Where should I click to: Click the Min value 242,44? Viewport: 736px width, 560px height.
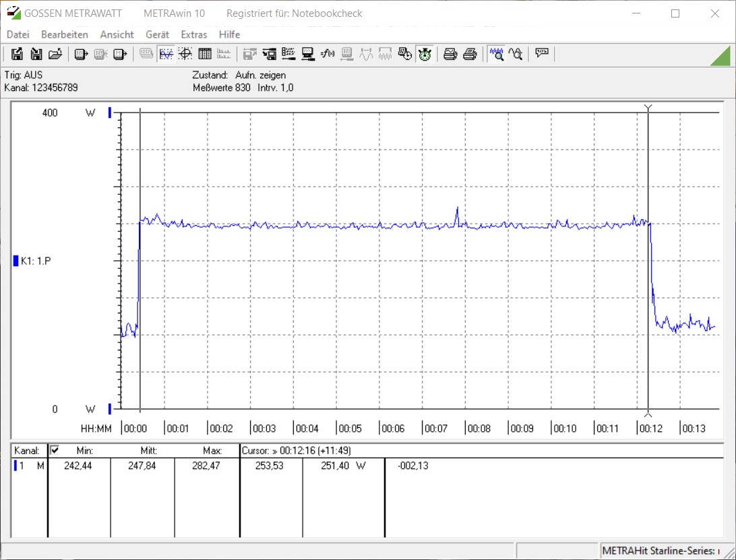coord(78,466)
